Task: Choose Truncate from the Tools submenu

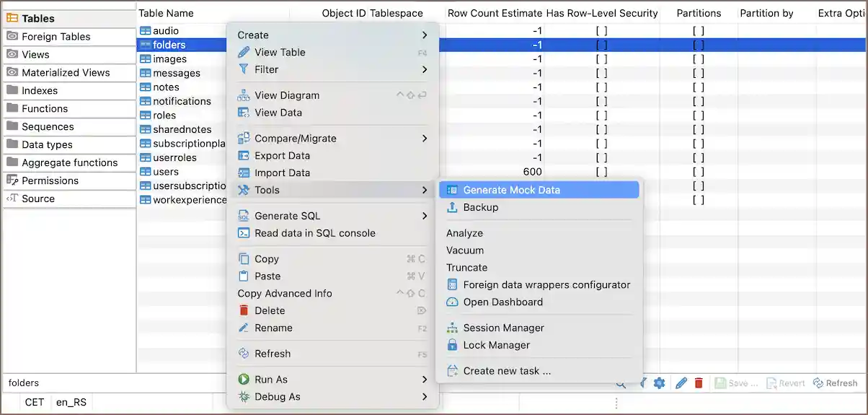Action: (x=466, y=268)
